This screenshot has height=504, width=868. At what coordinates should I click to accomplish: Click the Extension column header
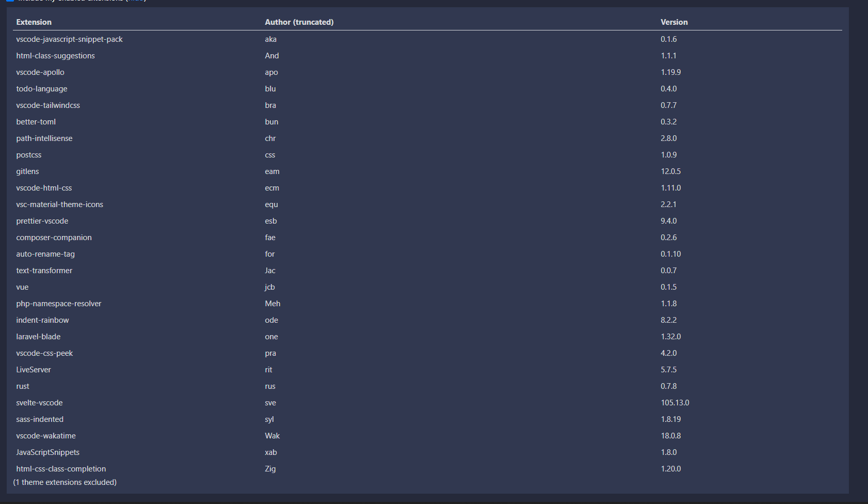pos(34,22)
